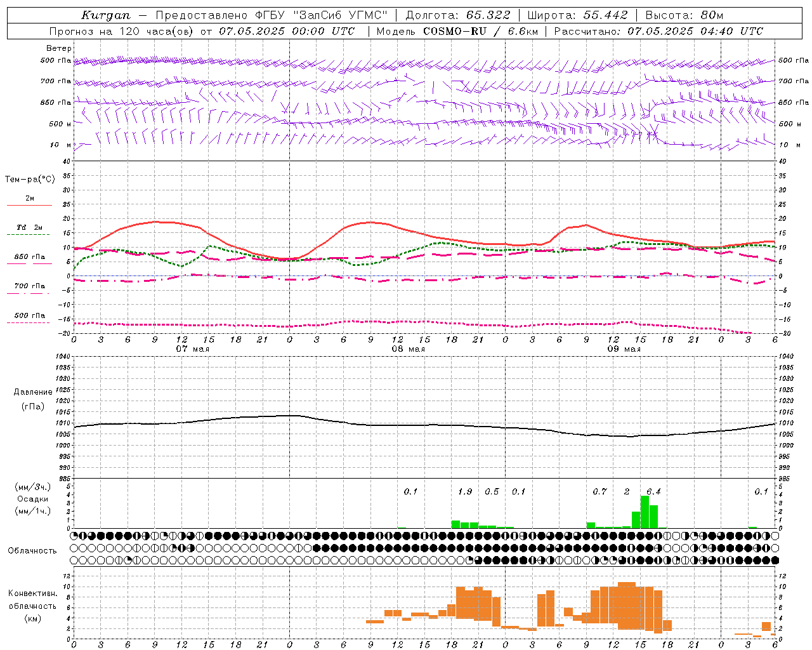Click the tallest green precipitation bar
The width and height of the screenshot is (812, 650).
point(645,512)
